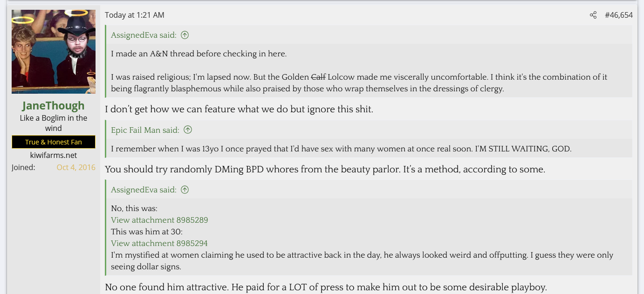Visit JaneThough's profile via username
This screenshot has height=294, width=644.
[54, 106]
